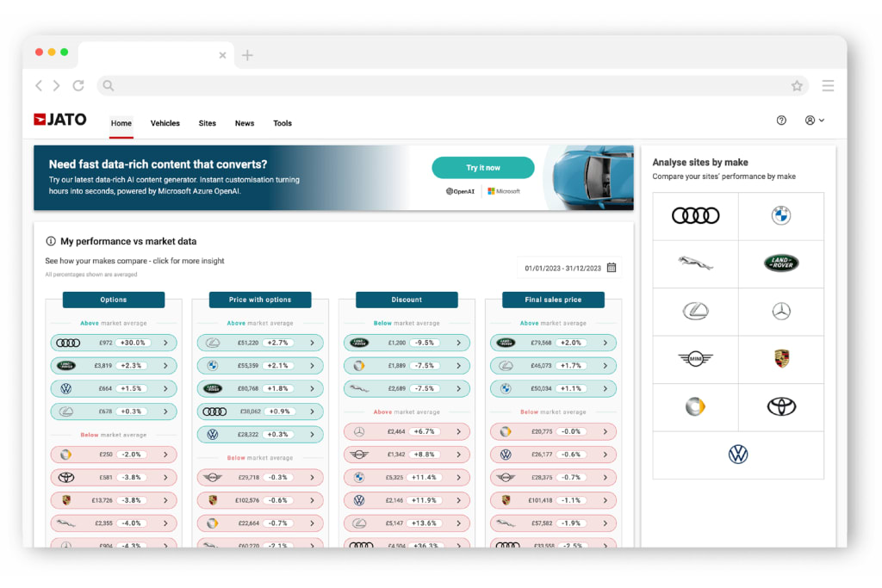Open Mercedes £2,464 +6.7% discount row
882x588 pixels.
tap(407, 431)
